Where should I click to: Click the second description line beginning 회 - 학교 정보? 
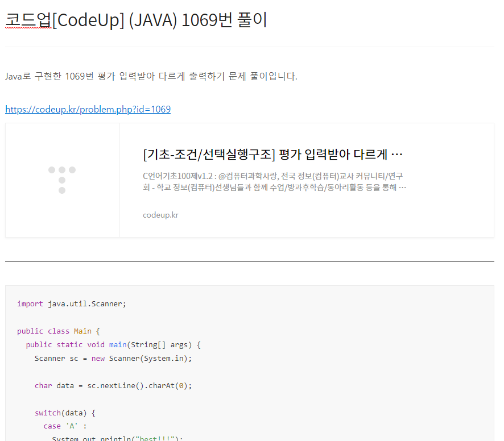(274, 188)
